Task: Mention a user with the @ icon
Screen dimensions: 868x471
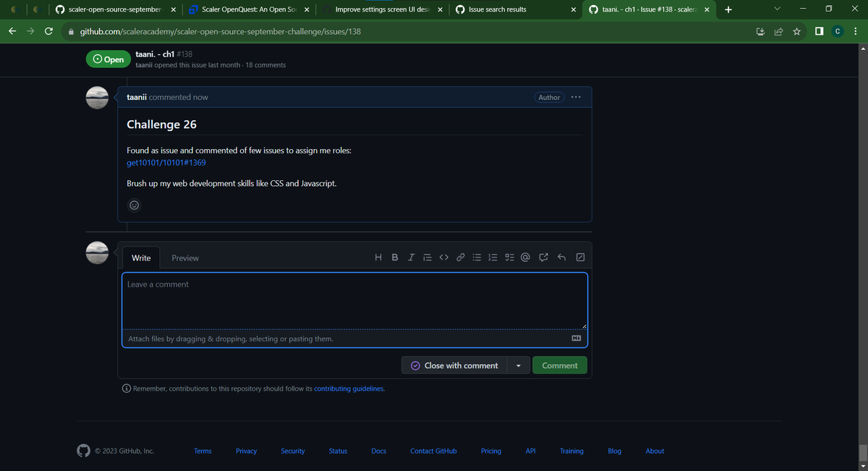Action: 526,258
